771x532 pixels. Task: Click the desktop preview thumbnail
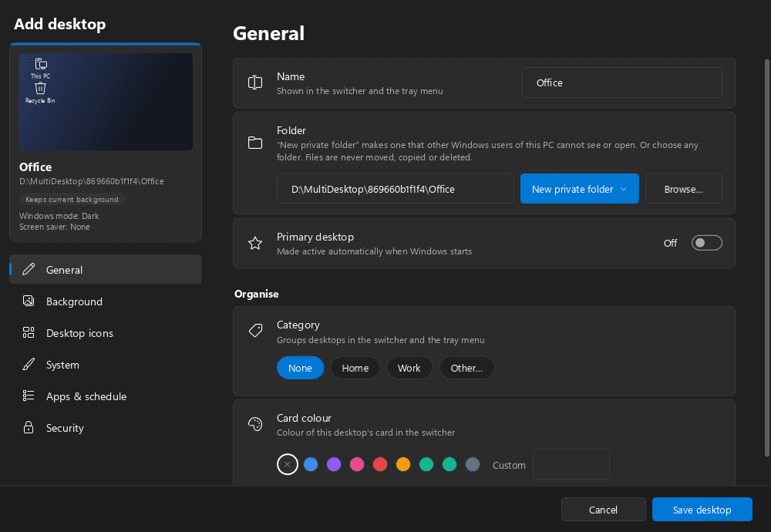pos(106,102)
